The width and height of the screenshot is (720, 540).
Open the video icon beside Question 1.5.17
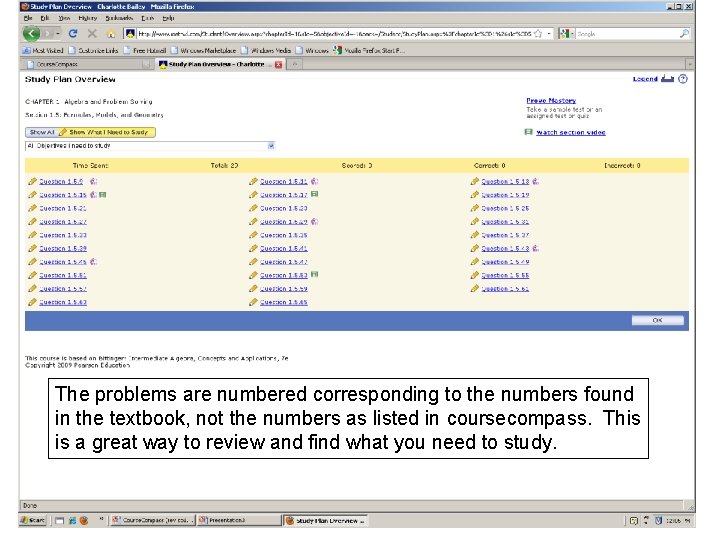[x=315, y=194]
